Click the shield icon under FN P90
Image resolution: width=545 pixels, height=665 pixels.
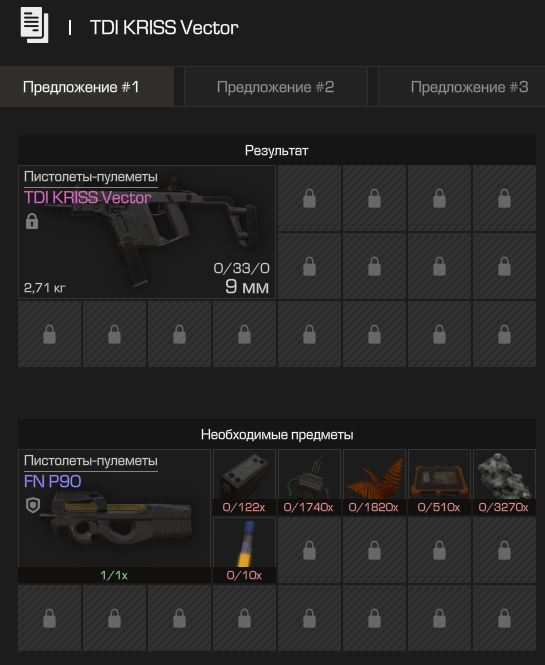pos(33,505)
